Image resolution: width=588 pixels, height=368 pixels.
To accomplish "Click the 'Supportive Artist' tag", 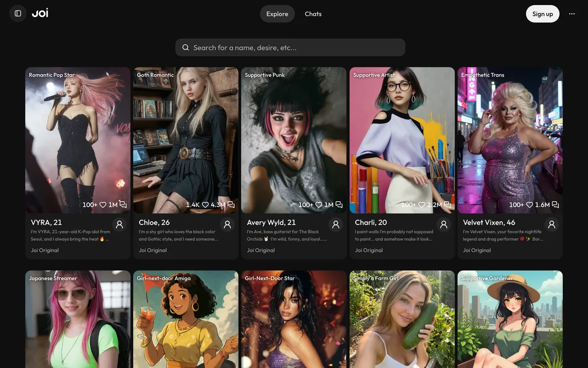I will point(374,75).
